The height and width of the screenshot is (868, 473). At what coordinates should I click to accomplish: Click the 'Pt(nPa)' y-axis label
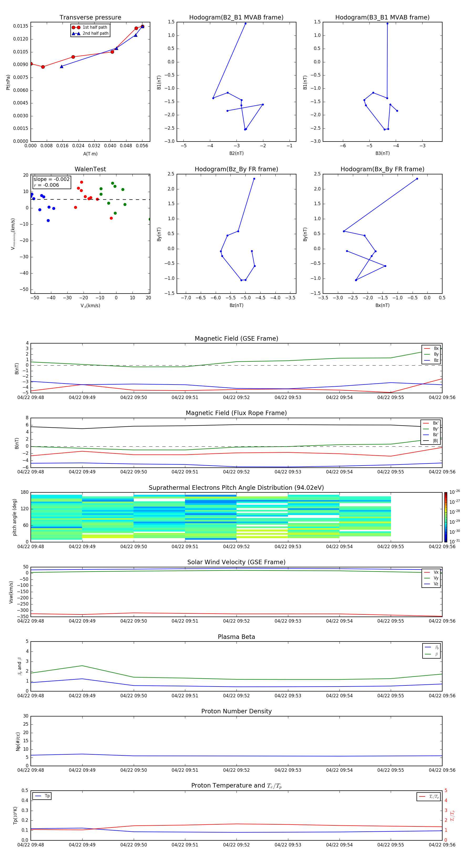(x=8, y=82)
